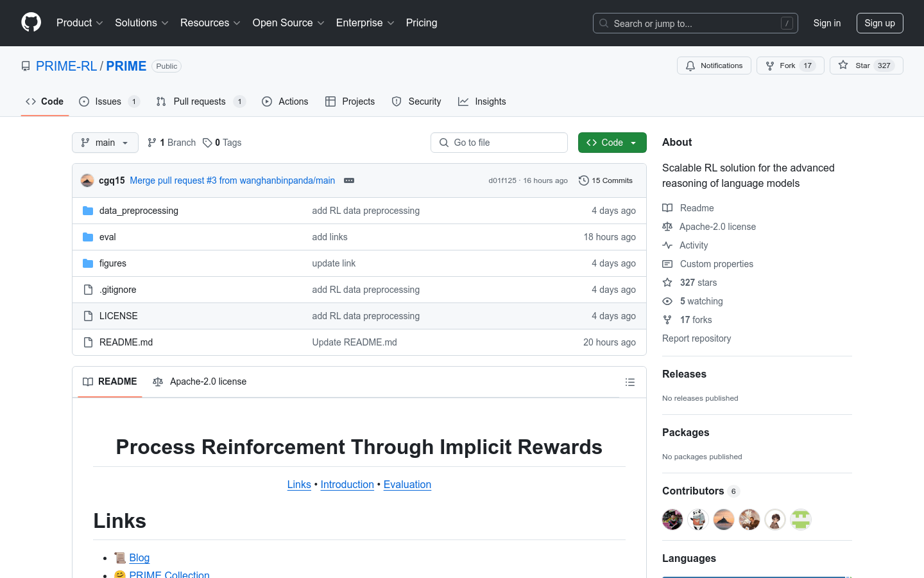Open the data_preprocessing folder

139,211
